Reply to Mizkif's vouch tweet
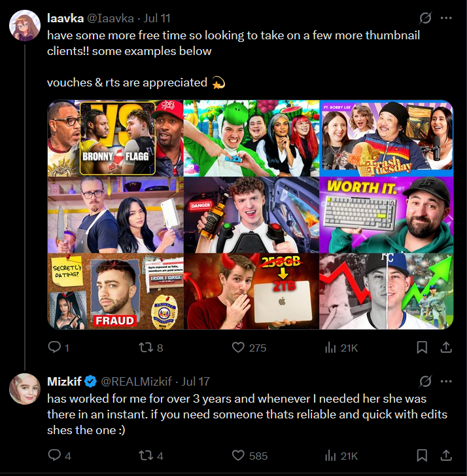Viewport: 467px width, 476px height. tap(54, 455)
